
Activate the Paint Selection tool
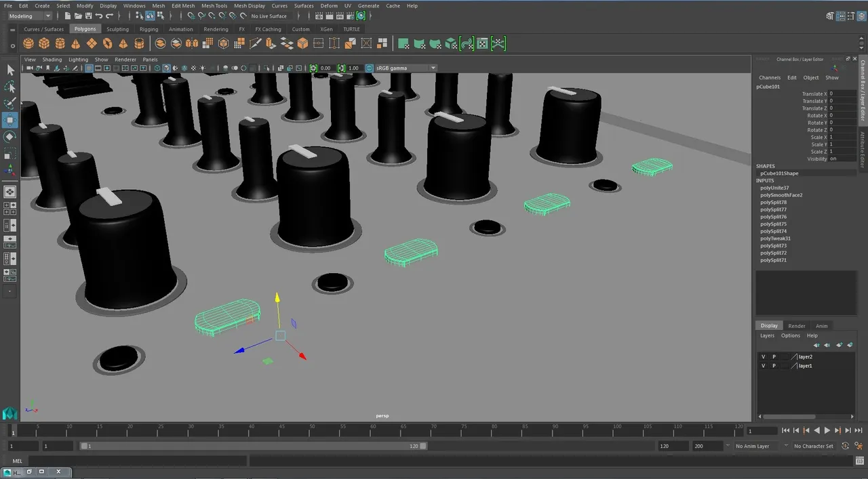pos(10,104)
